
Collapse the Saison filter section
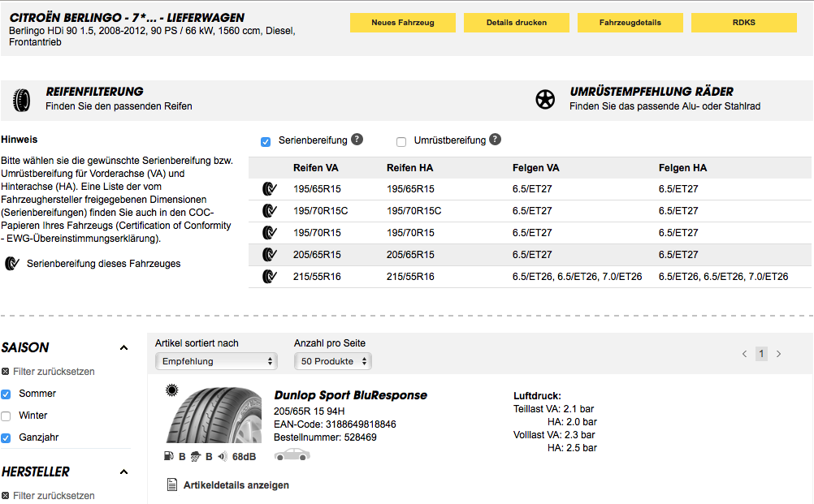point(123,347)
